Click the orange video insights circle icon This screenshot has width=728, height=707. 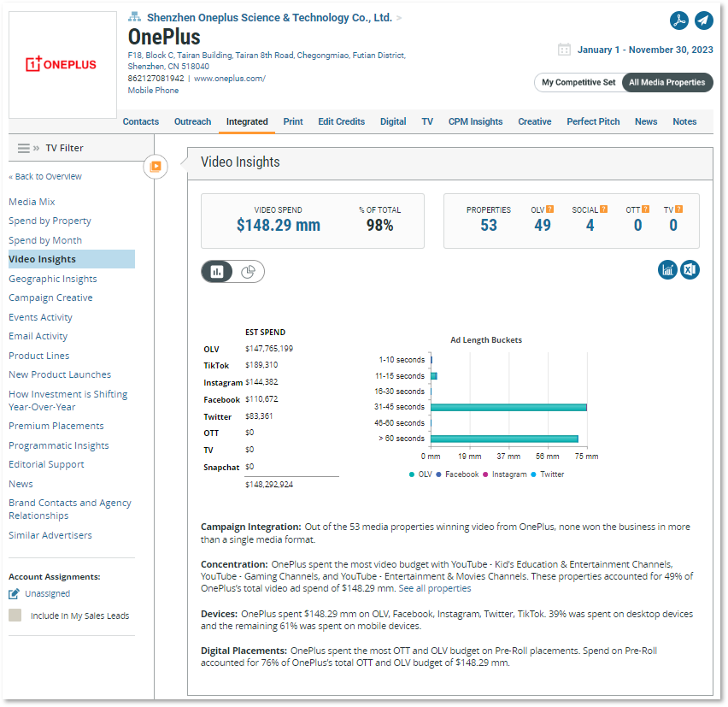point(156,167)
